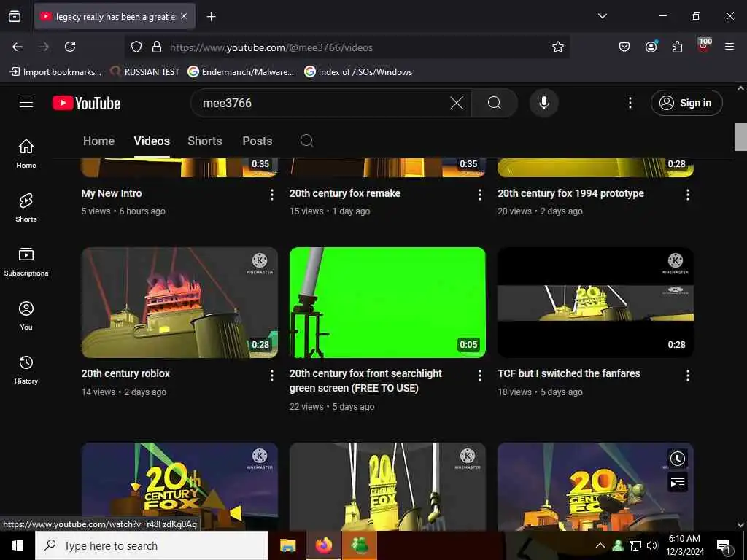Open the tracking protection shield icon
747x560 pixels.
[x=136, y=47]
